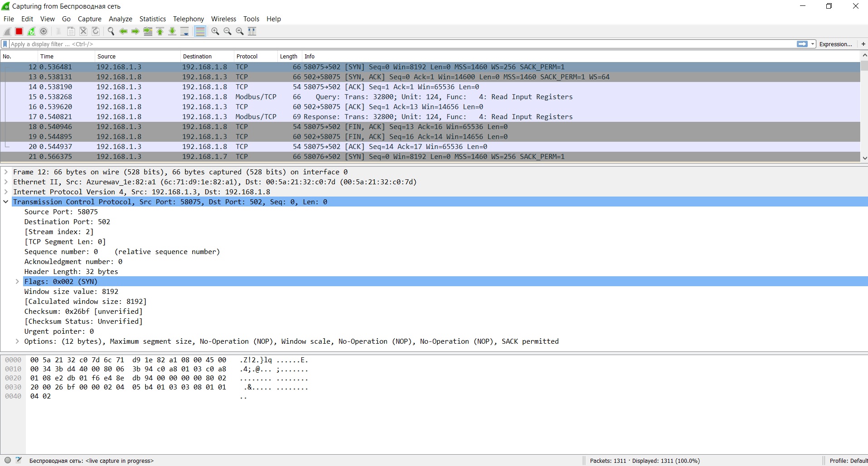The image size is (868, 466).
Task: Expand the Flags 0x002 (SYN) item
Action: 17,282
